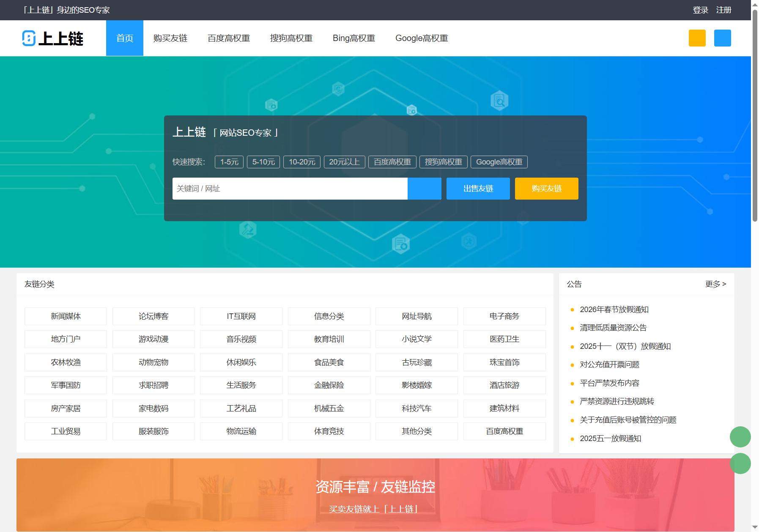Choose the 20元以上 quick search tag

click(345, 162)
